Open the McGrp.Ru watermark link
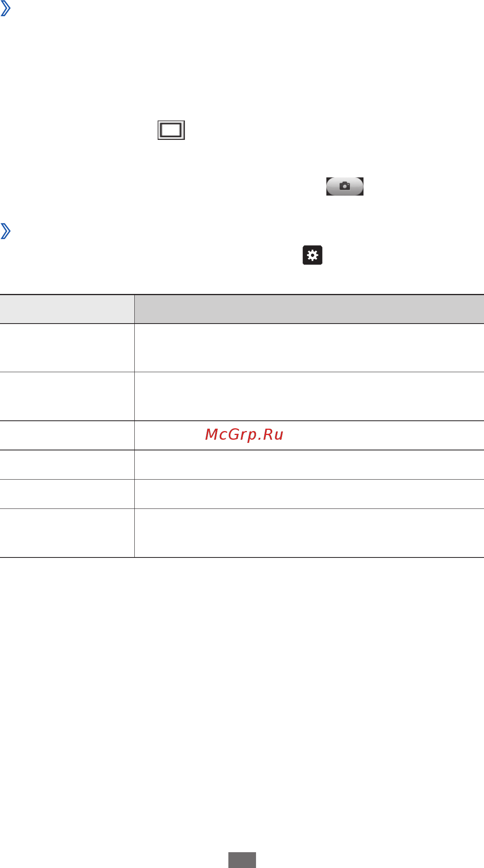 pos(244,435)
